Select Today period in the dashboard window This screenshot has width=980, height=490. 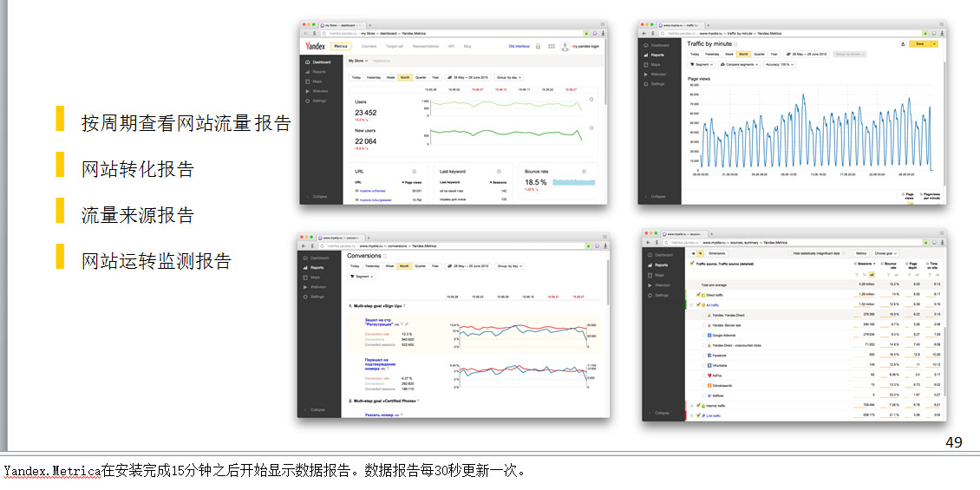356,77
